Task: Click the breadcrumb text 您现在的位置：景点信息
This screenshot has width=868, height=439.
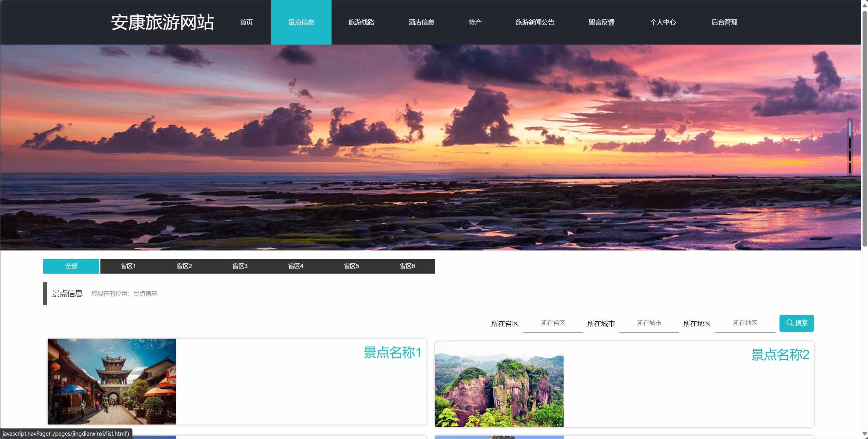Action: (x=124, y=294)
